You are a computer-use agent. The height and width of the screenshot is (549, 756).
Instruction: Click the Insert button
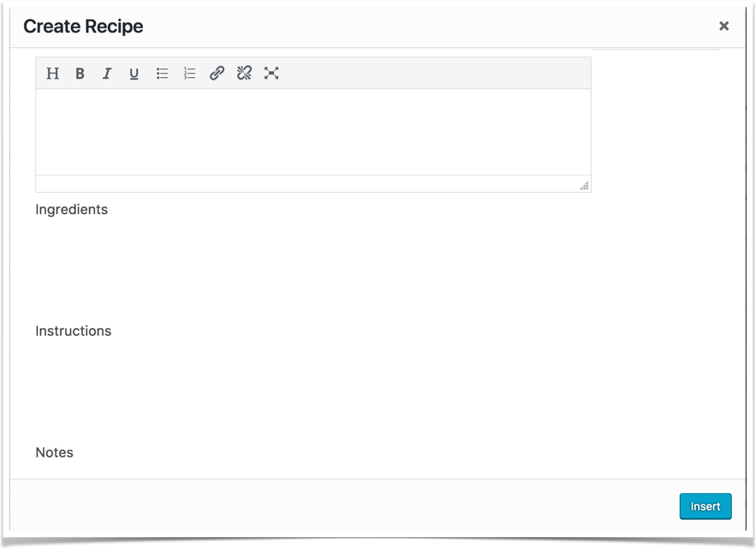(x=705, y=506)
